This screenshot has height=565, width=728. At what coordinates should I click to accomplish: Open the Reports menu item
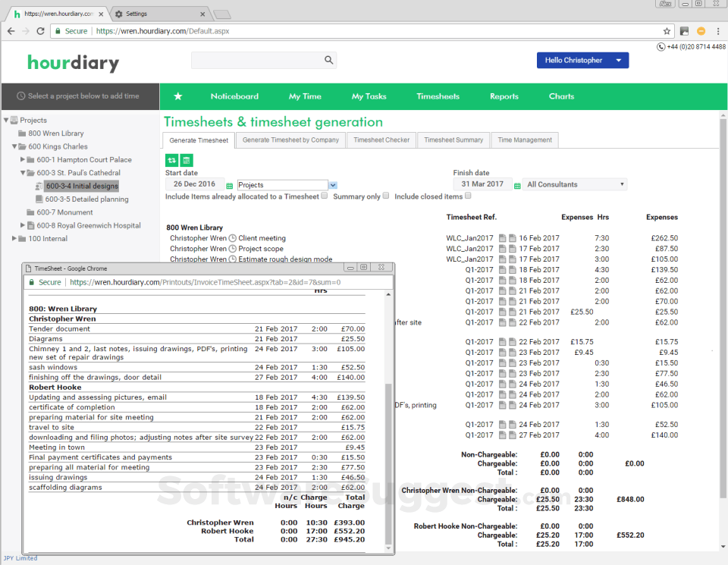(x=504, y=96)
